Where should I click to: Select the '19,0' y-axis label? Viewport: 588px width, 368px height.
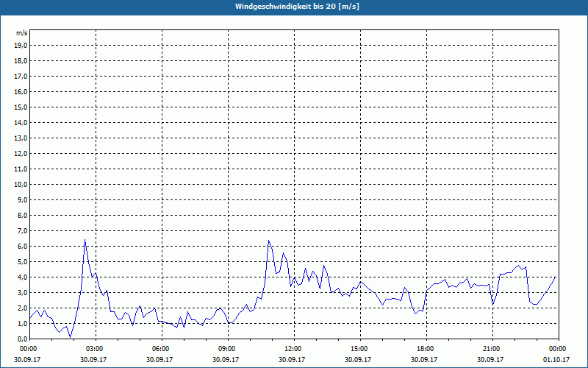[21, 46]
